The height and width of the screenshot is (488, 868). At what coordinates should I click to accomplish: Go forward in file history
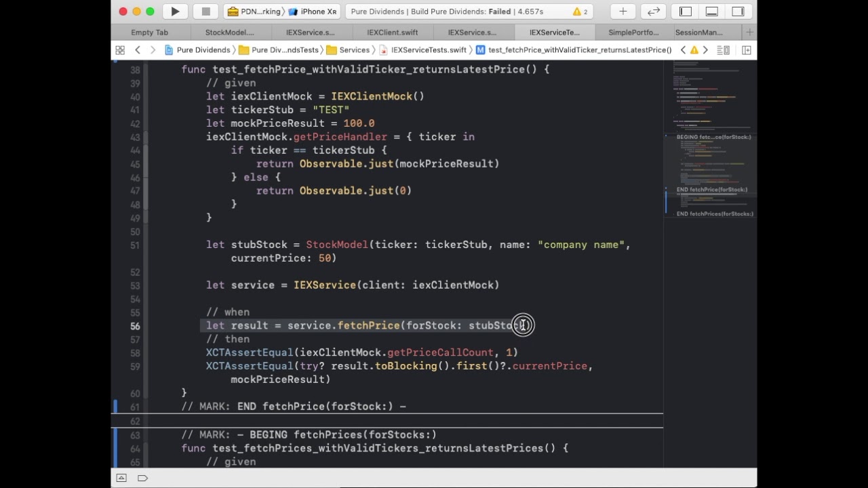coord(152,50)
